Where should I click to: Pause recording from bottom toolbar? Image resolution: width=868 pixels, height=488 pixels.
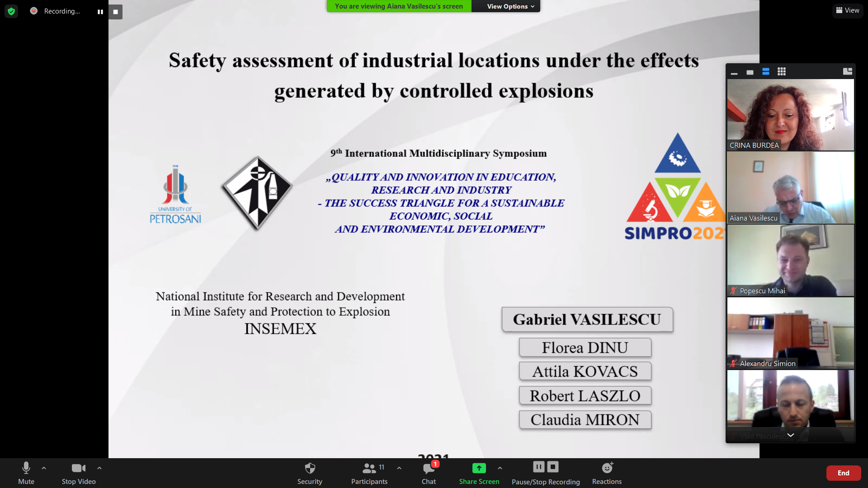click(538, 467)
